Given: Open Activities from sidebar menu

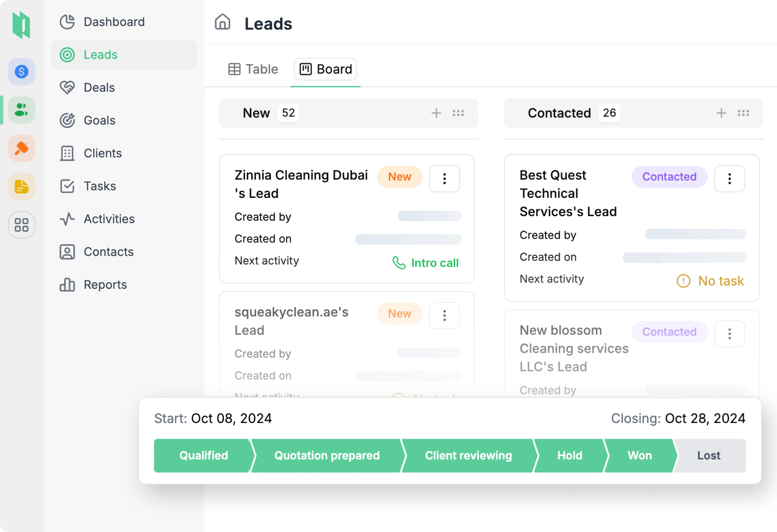Looking at the screenshot, I should point(124,219).
